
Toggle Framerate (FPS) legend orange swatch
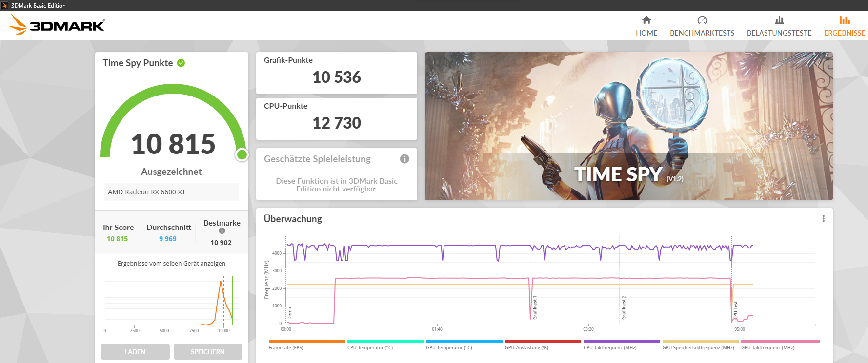coord(307,342)
